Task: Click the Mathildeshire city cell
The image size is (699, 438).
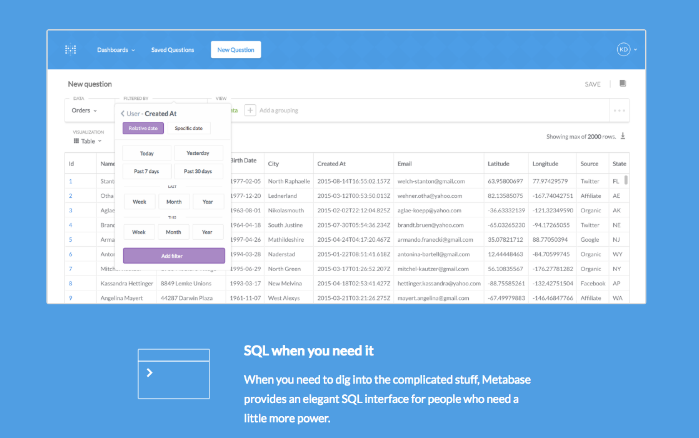Action: click(286, 240)
